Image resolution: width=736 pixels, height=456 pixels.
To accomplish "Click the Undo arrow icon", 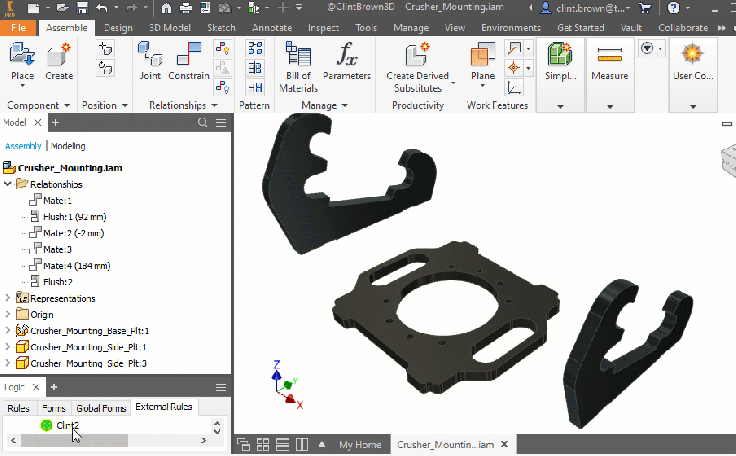I will (102, 8).
